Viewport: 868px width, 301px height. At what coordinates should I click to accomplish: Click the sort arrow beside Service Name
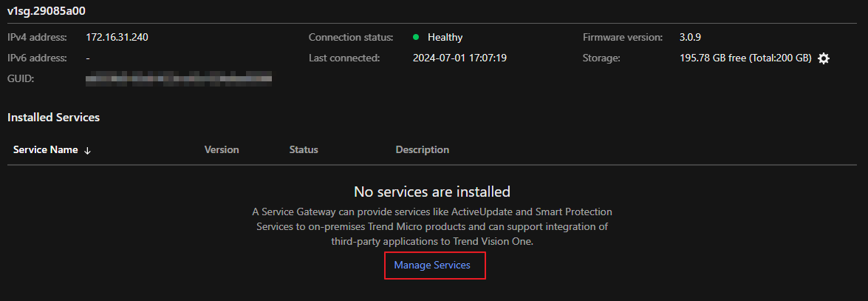point(88,150)
